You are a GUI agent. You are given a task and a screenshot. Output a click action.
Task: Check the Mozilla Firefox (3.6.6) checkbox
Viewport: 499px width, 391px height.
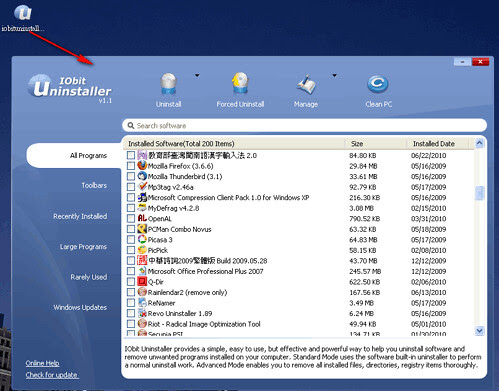tap(131, 166)
